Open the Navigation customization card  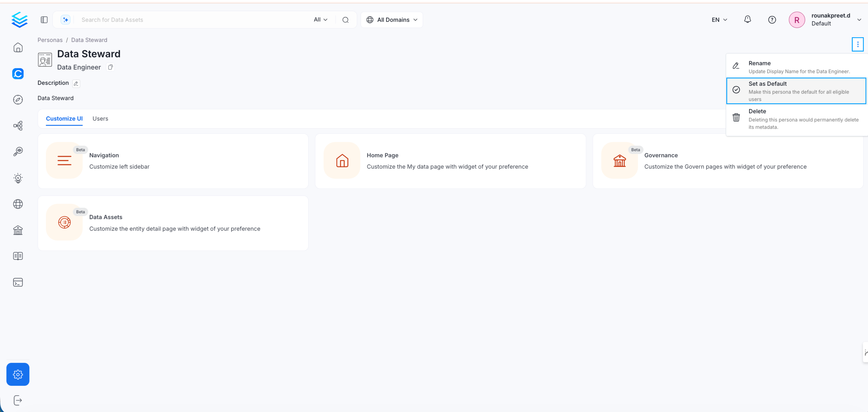[x=173, y=161]
